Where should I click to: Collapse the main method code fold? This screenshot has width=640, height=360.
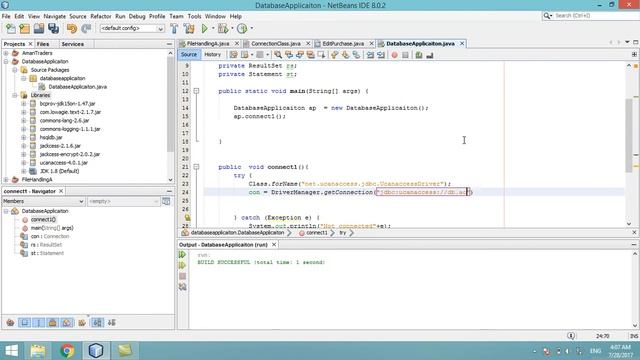(196, 91)
